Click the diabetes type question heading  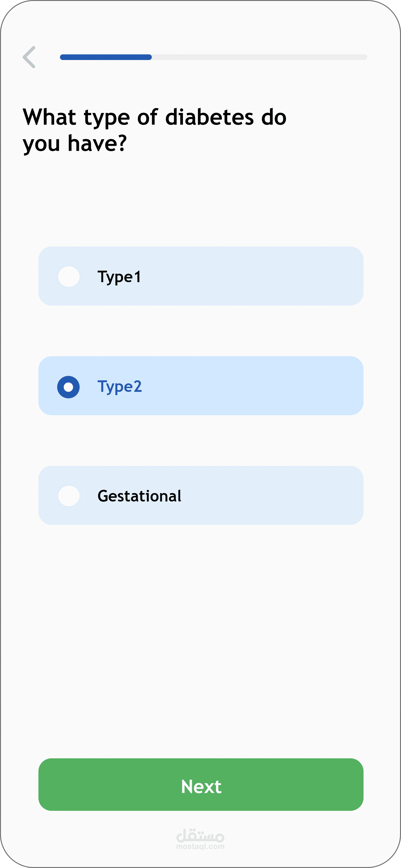pos(154,130)
